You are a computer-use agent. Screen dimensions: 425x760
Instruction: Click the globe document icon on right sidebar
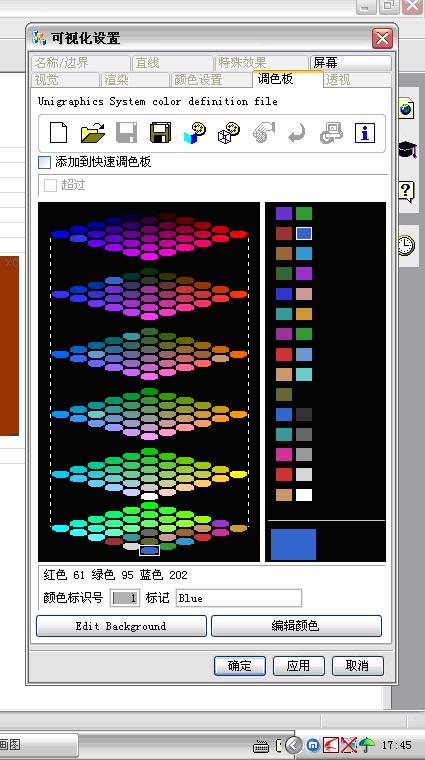coord(406,109)
